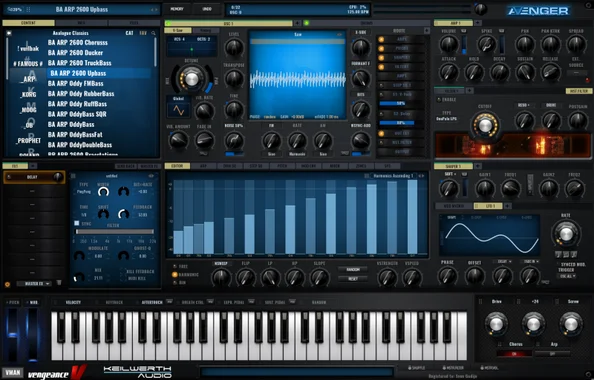Open the FM source Sine dropdown

click(272, 154)
